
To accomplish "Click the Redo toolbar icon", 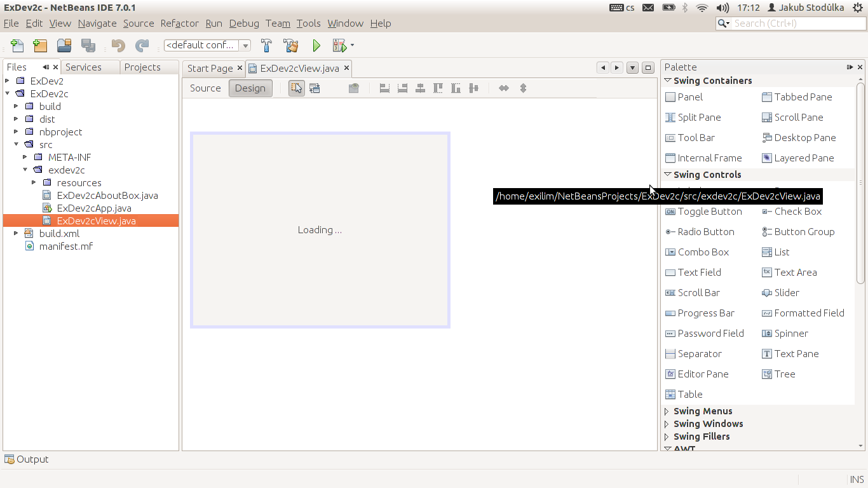I will click(x=142, y=46).
